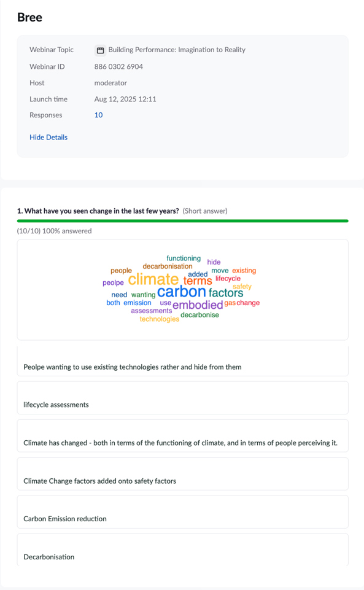Image resolution: width=364 pixels, height=590 pixels.
Task: Click 'technologies' in the word cloud
Action: (x=160, y=319)
